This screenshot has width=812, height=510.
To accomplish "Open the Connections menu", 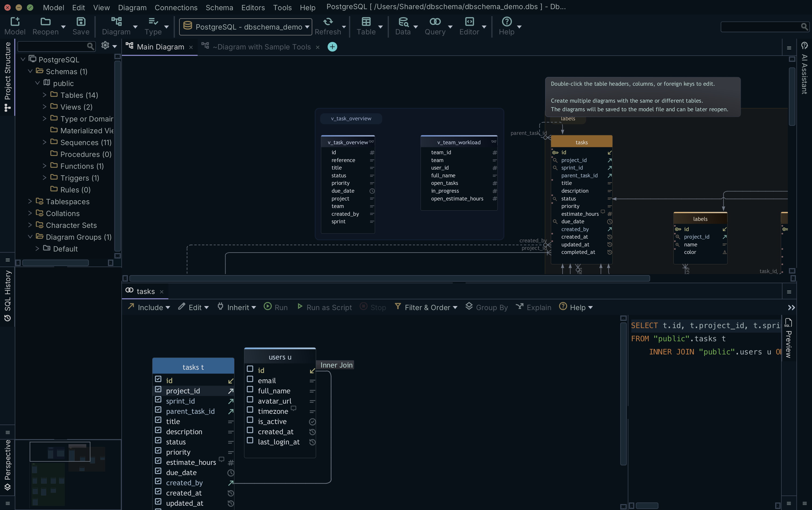I will point(176,8).
